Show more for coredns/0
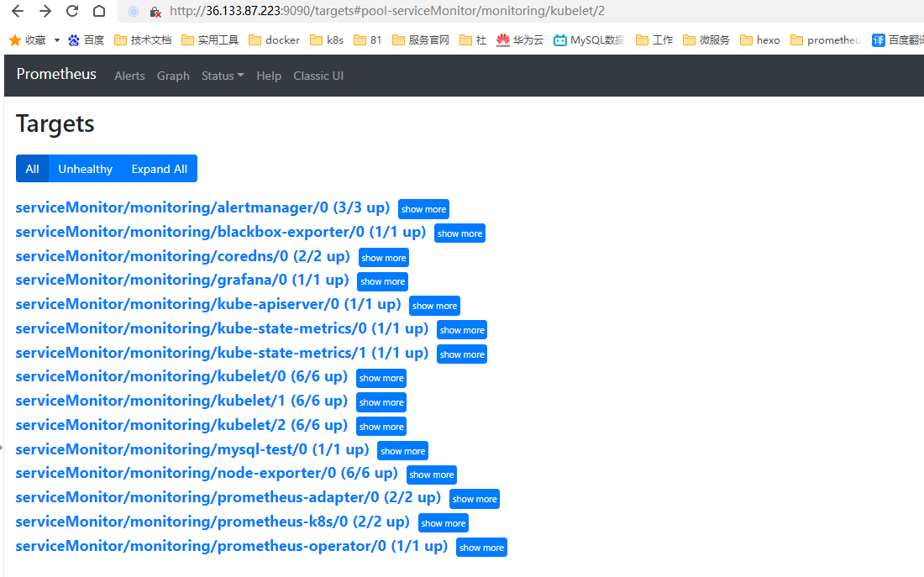Viewport: 924px width, 577px height. 384,258
